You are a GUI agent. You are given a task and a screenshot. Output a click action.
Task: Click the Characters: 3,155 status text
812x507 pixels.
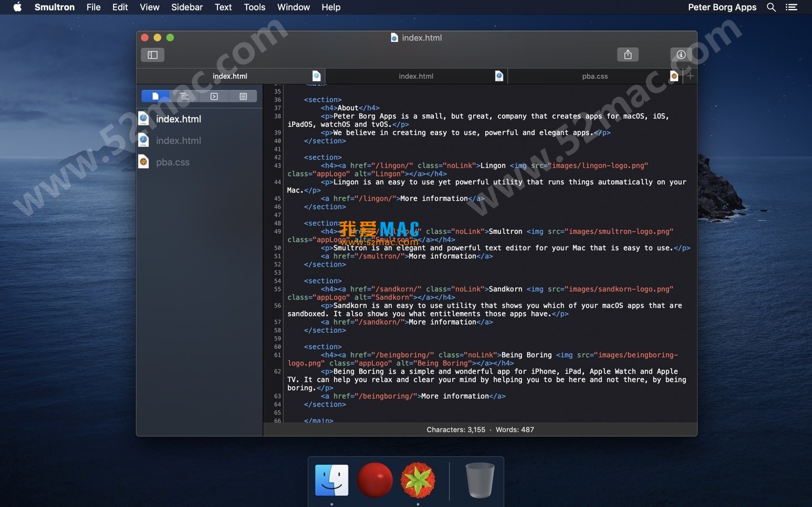tap(456, 429)
